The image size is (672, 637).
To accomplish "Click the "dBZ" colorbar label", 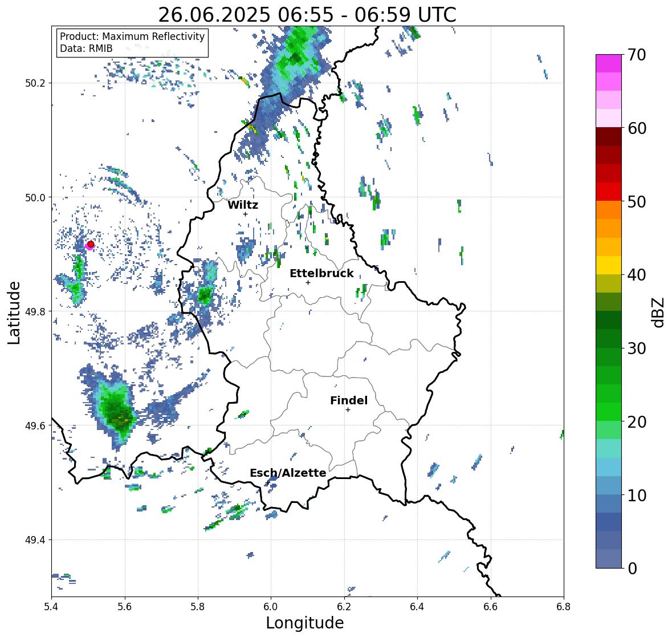I will tap(659, 313).
